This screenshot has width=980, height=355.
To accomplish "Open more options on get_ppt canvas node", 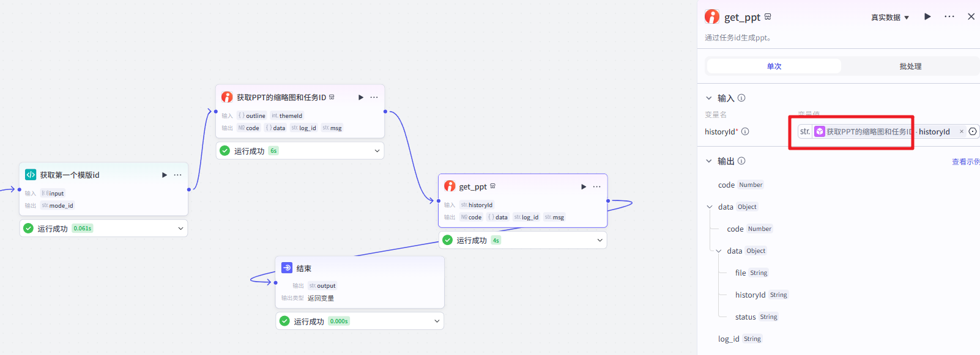I will (596, 186).
